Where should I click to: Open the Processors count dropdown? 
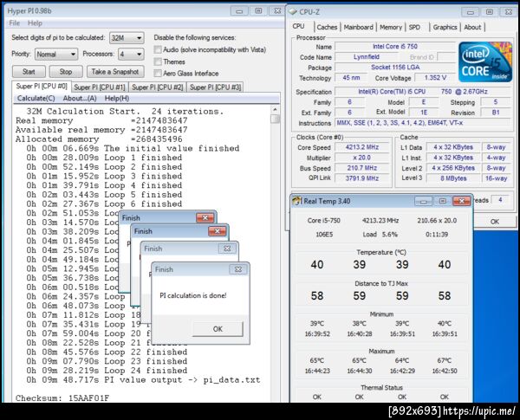click(x=132, y=54)
